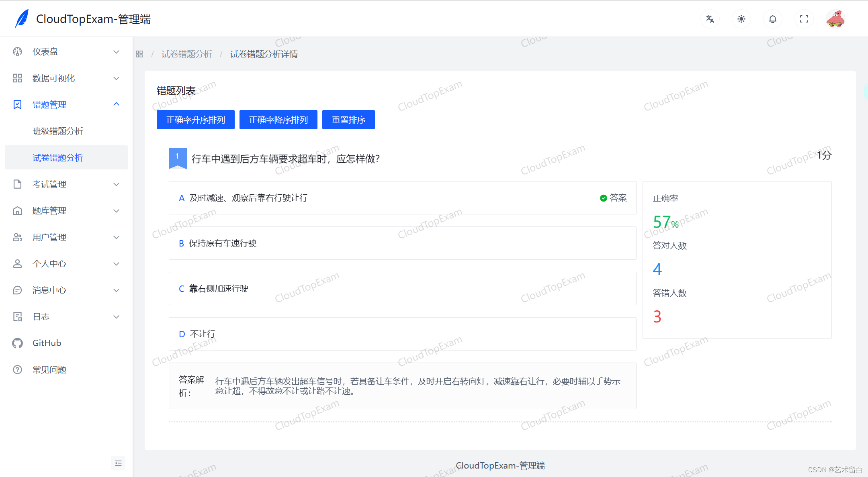Click the 正确率升序排列 button
The height and width of the screenshot is (477, 868).
(195, 119)
